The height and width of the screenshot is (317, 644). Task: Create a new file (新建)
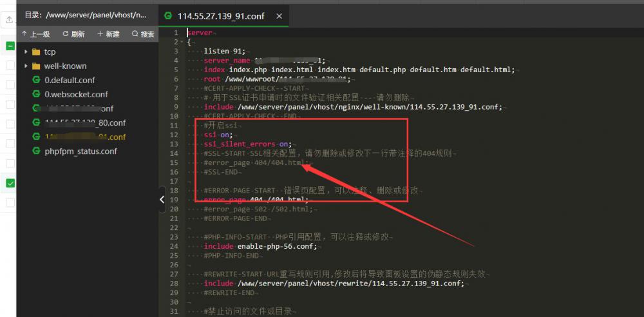108,34
